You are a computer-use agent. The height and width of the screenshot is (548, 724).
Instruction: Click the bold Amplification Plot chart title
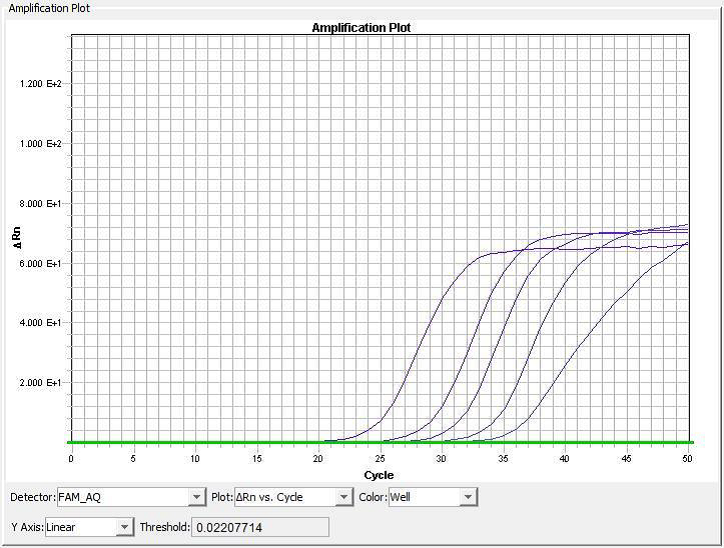pyautogui.click(x=361, y=28)
